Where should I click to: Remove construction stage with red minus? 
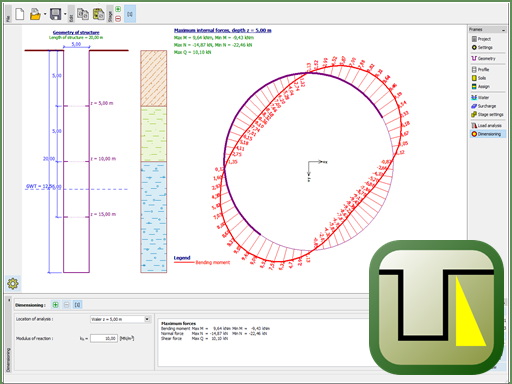coord(118,19)
